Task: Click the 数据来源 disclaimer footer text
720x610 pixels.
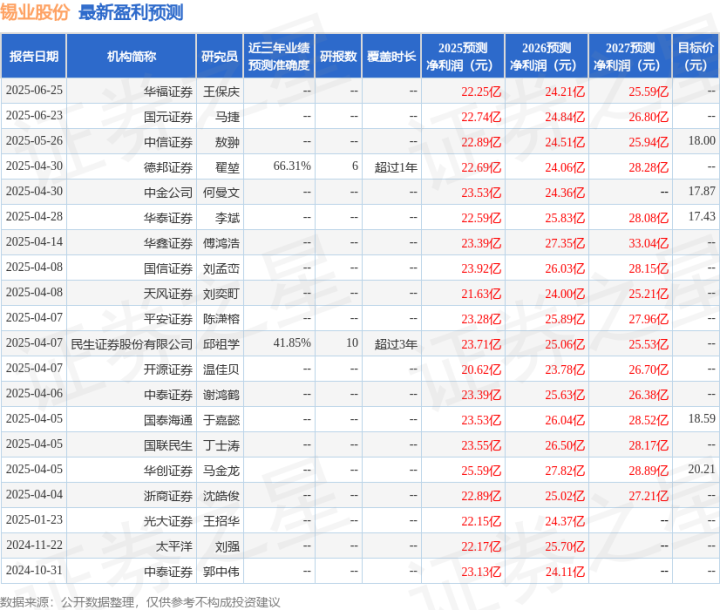Action: [140, 602]
